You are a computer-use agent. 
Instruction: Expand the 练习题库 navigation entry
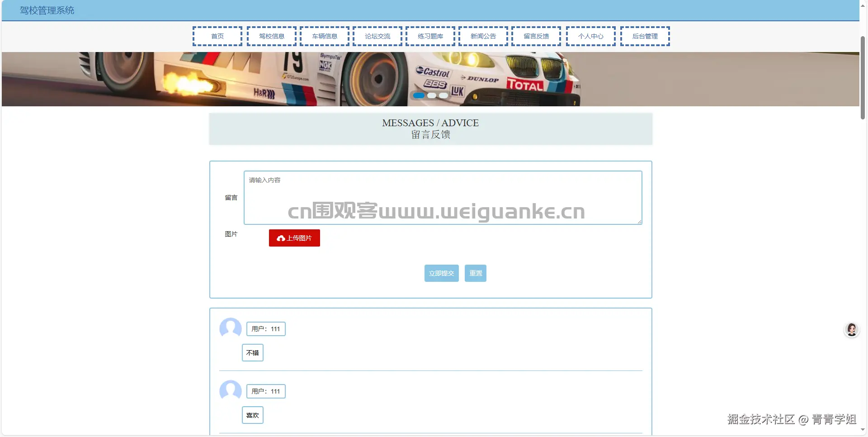430,36
